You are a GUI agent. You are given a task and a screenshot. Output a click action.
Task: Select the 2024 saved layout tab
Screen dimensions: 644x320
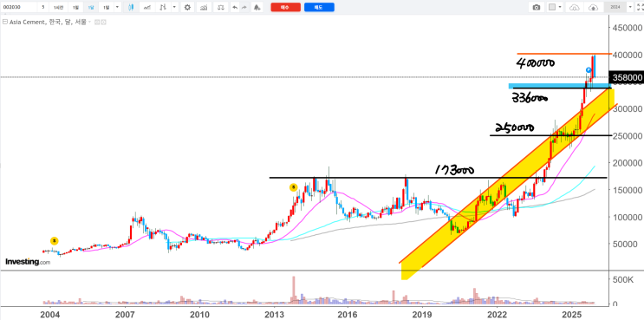(x=615, y=7)
